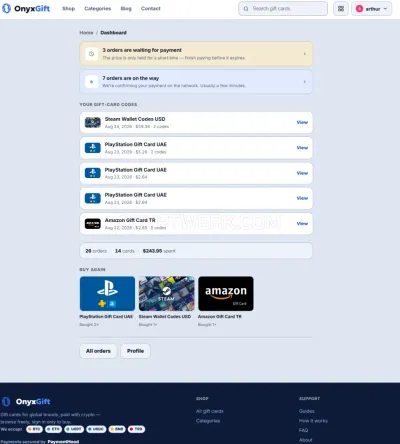The image size is (400, 444).
Task: View the Steam Wallet Codes USD codes
Action: [302, 122]
